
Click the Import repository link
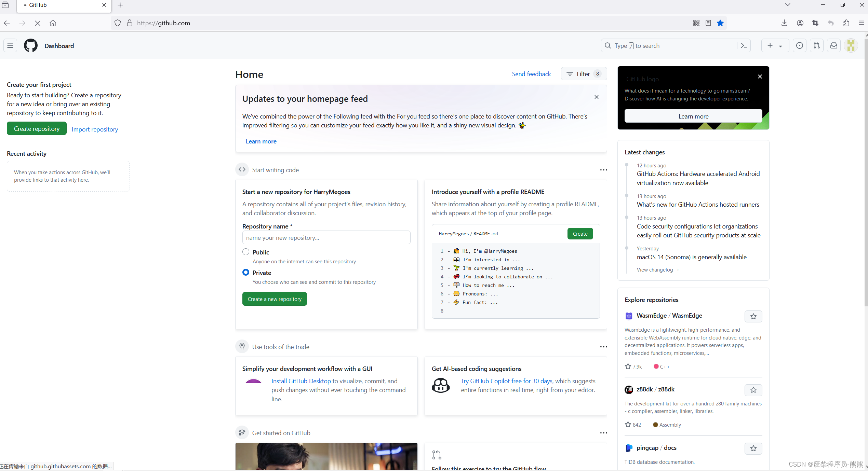click(95, 129)
